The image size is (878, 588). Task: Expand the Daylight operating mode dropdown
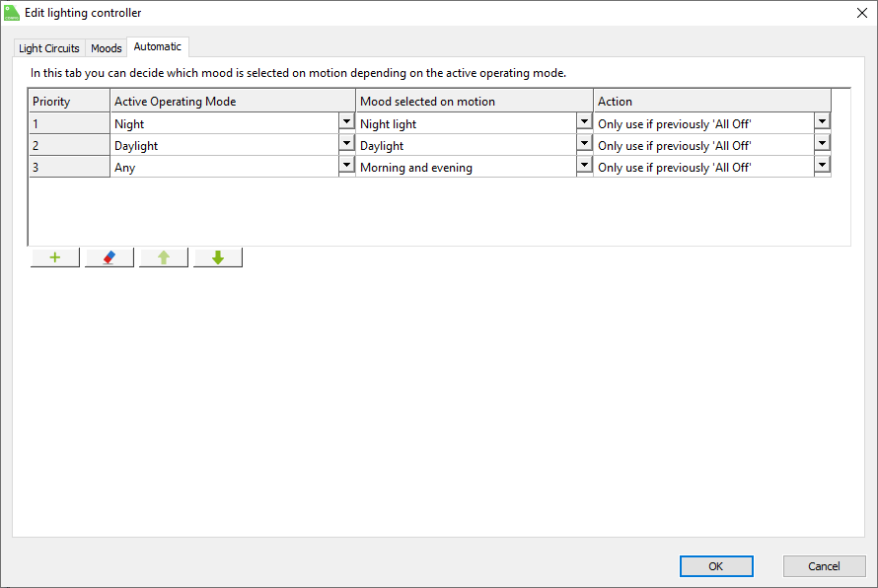pyautogui.click(x=346, y=144)
